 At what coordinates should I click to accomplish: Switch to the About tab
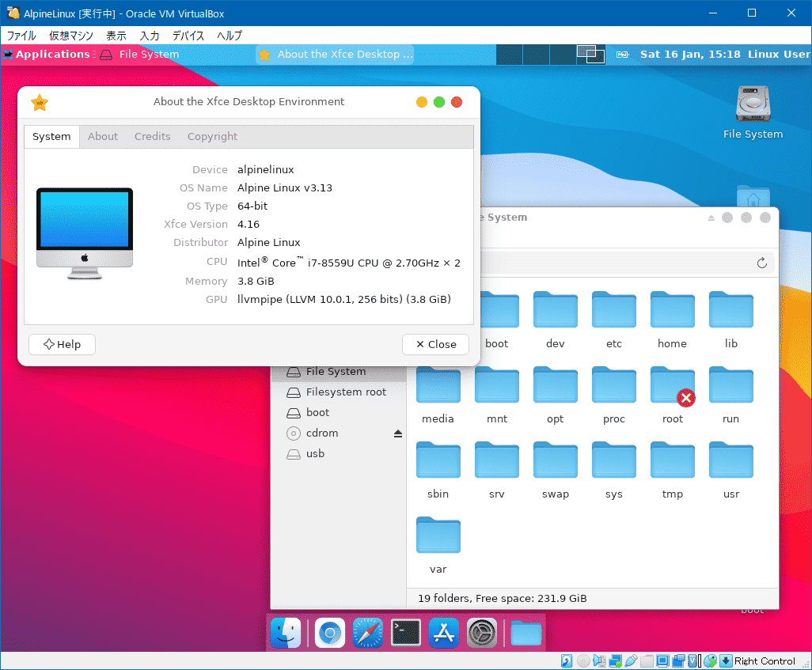103,137
